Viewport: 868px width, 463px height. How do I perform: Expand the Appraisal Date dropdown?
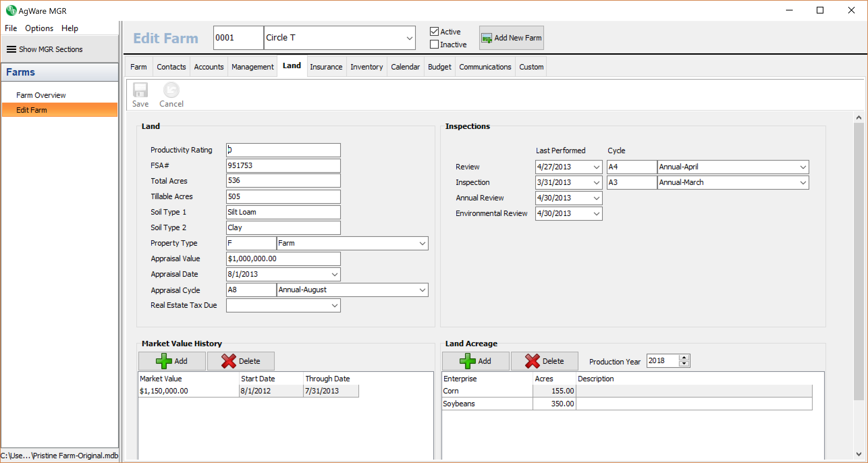334,274
